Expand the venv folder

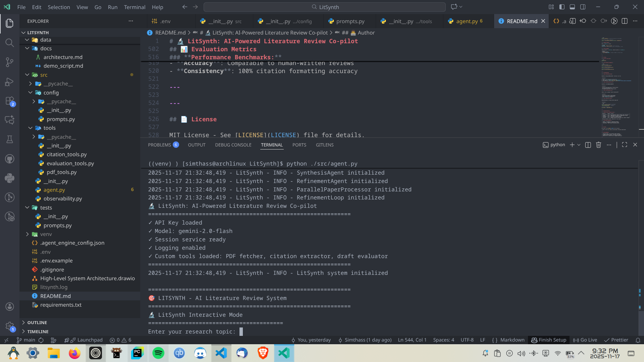(x=28, y=234)
